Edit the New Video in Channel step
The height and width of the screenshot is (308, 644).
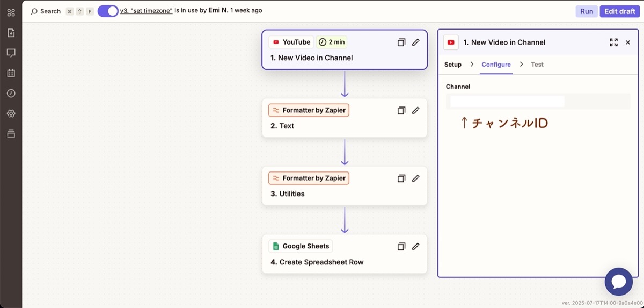(x=415, y=42)
